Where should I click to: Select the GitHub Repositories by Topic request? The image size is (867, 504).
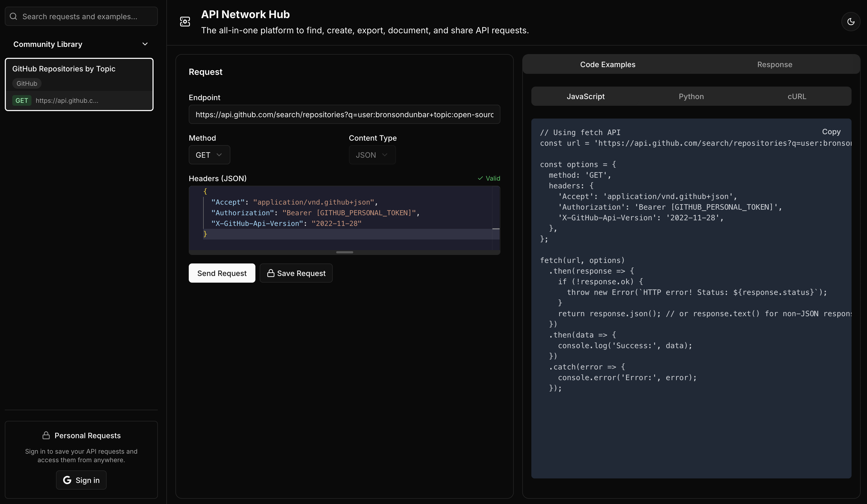click(x=79, y=84)
